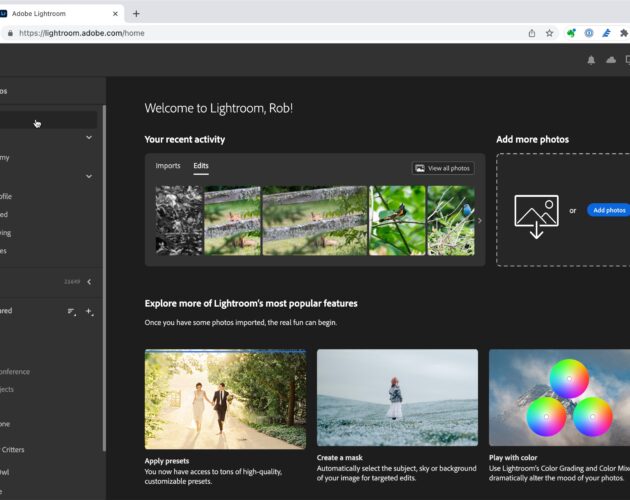Screen dimensions: 630x500
Task: Open the blue bird thumbnail
Action: coord(451,220)
